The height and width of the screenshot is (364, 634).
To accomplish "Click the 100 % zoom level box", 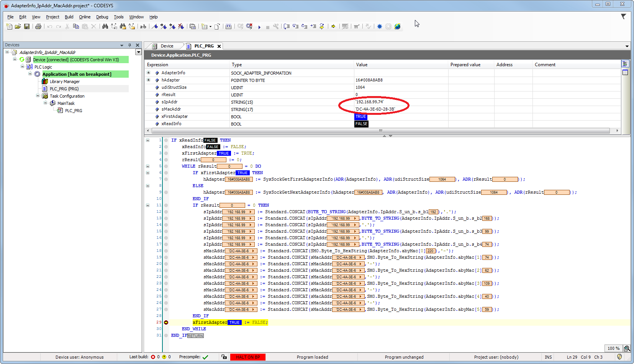I will tap(613, 348).
